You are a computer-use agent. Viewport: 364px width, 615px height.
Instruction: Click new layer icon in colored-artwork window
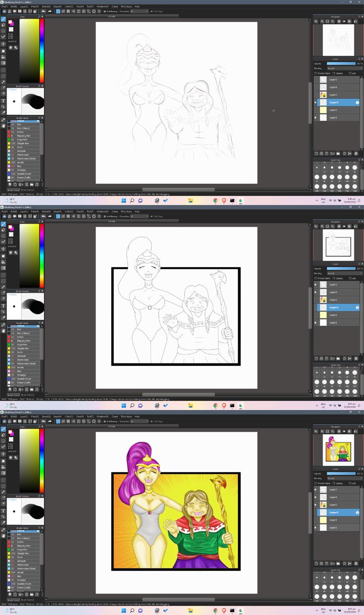point(316,563)
